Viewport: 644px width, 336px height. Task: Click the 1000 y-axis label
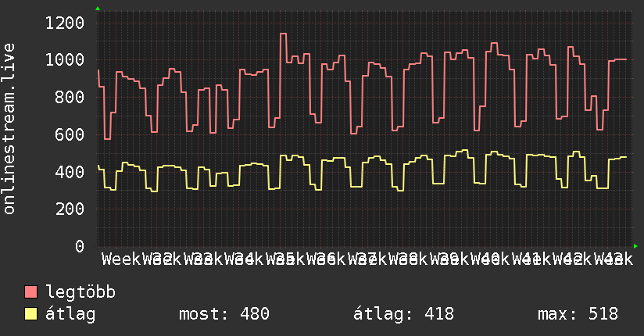click(65, 60)
